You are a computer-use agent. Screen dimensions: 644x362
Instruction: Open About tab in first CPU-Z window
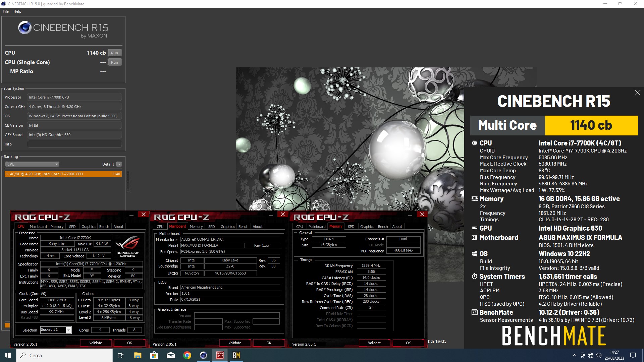118,227
